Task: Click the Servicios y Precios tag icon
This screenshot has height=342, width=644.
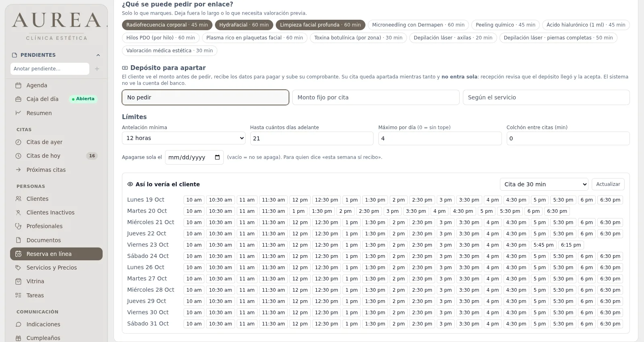Action: (x=18, y=268)
